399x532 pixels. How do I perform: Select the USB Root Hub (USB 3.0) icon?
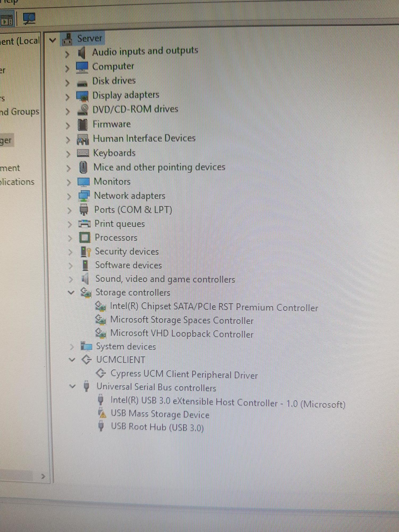(101, 426)
